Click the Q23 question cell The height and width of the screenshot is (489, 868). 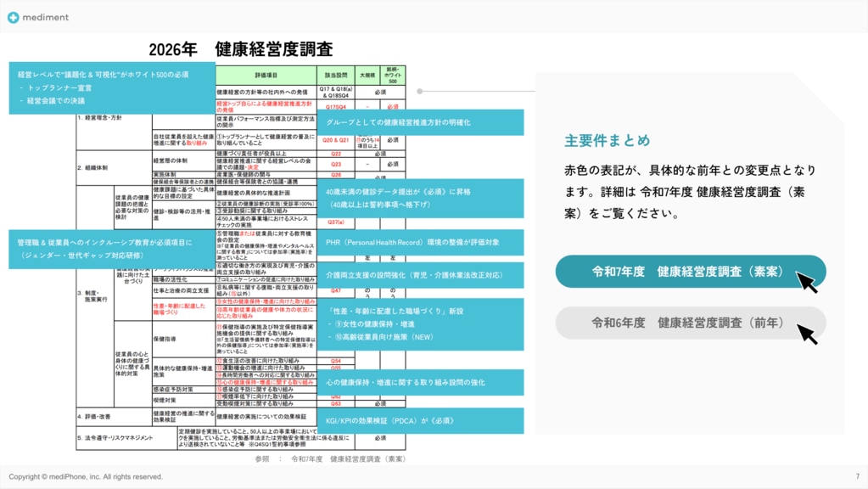335,165
